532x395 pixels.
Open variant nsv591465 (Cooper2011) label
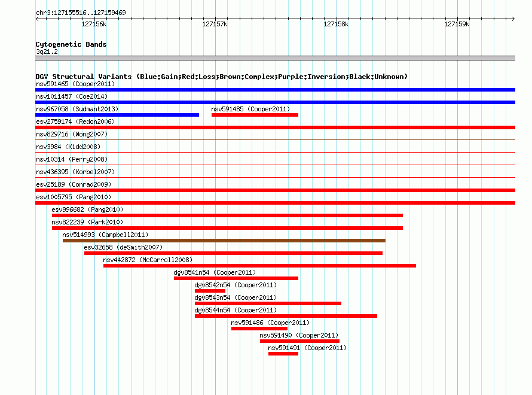[x=75, y=84]
